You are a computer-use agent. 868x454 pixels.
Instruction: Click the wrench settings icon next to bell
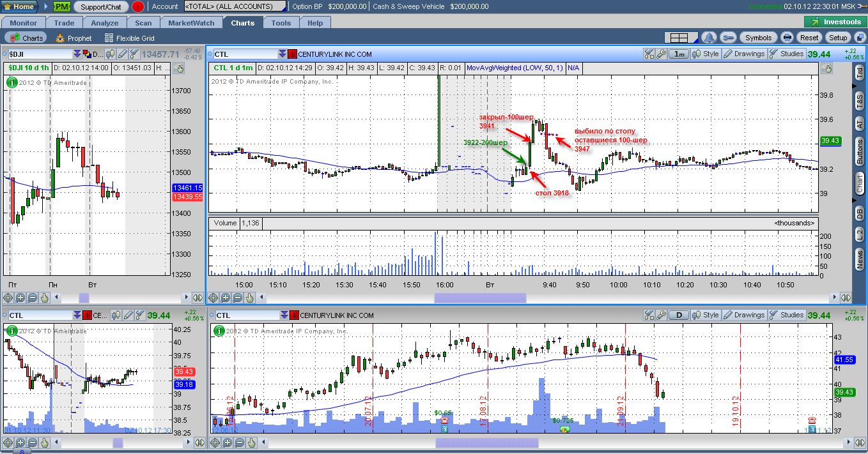pyautogui.click(x=728, y=38)
